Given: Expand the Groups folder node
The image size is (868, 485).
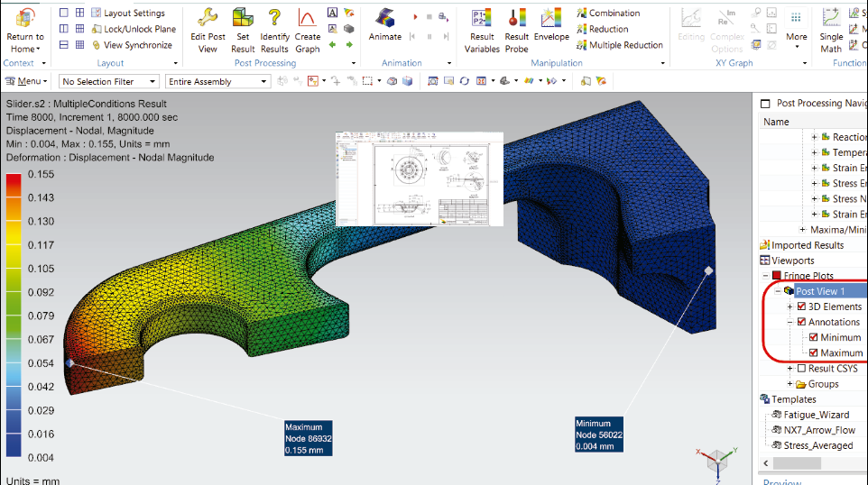Looking at the screenshot, I should [790, 384].
